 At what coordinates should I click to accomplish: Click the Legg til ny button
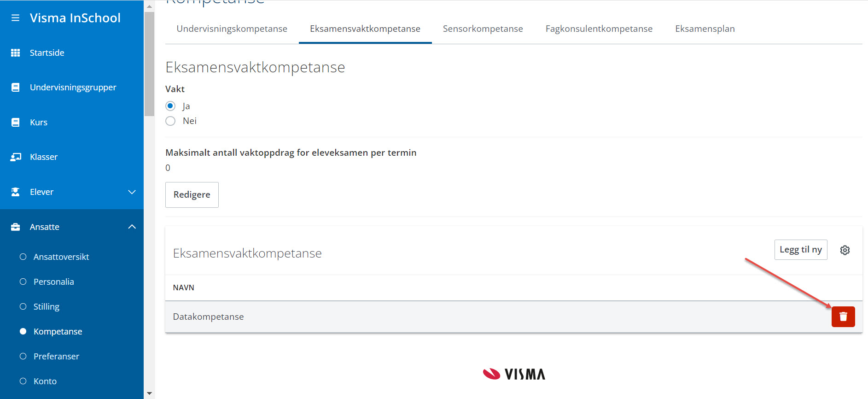pyautogui.click(x=800, y=250)
